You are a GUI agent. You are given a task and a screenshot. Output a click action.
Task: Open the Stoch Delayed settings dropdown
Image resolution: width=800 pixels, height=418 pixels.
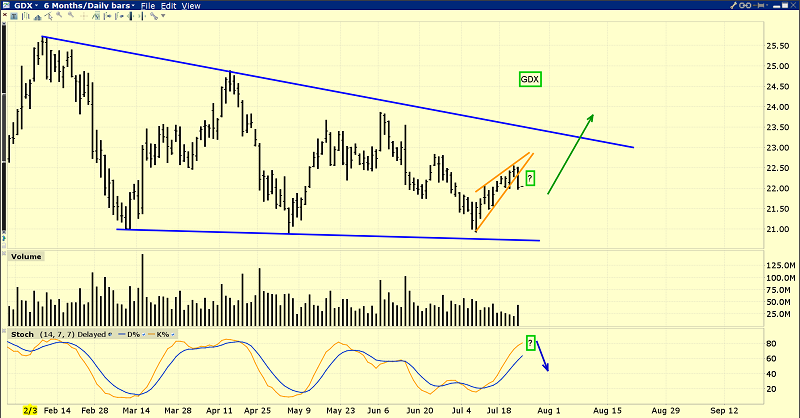110,335
